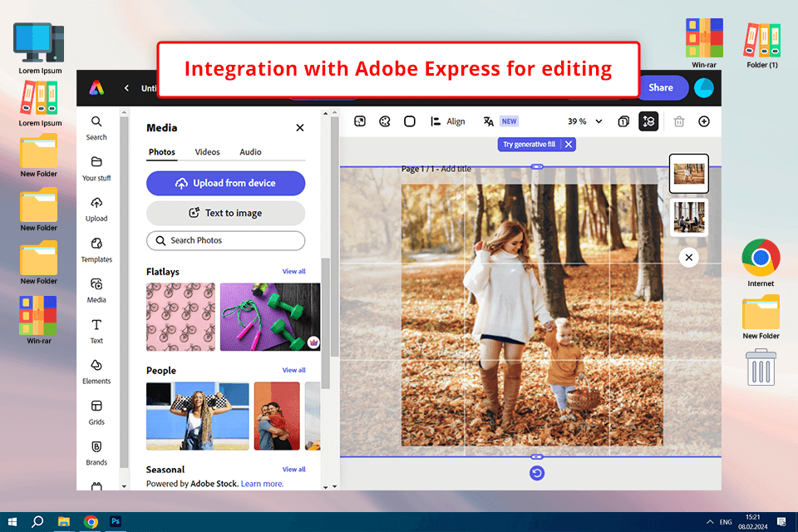The height and width of the screenshot is (532, 798).
Task: Click the background shape square icon
Action: point(410,121)
